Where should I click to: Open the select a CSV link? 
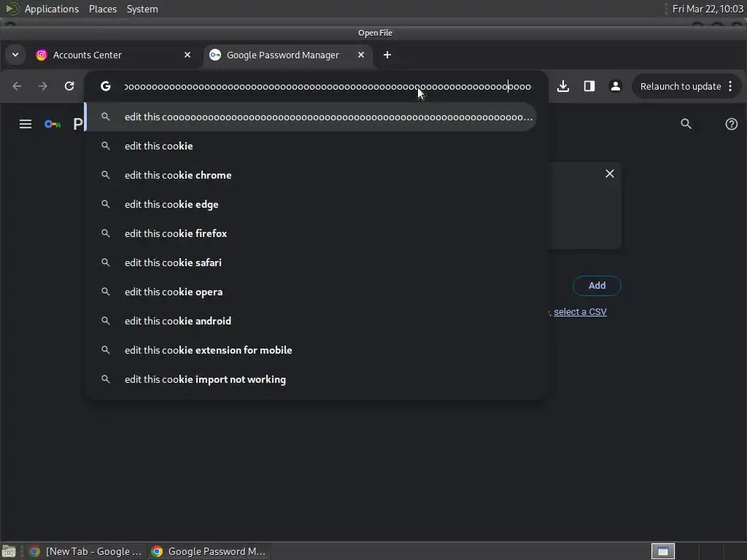pos(580,312)
